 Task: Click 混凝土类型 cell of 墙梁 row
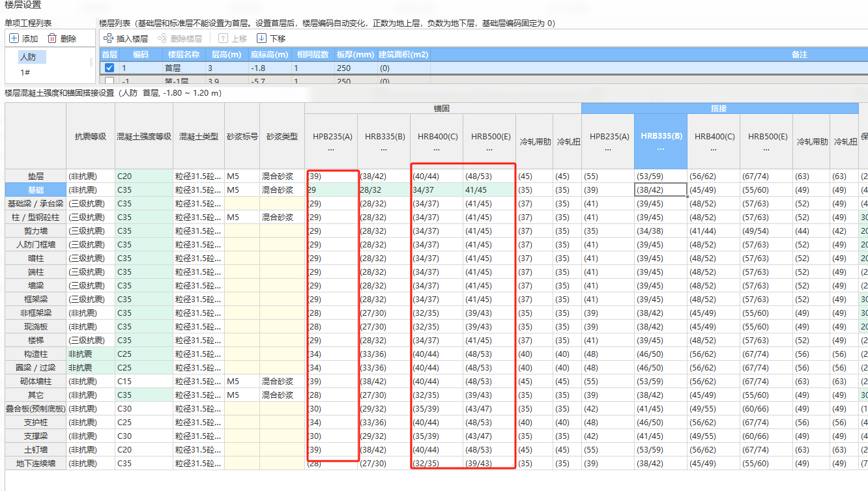(199, 285)
